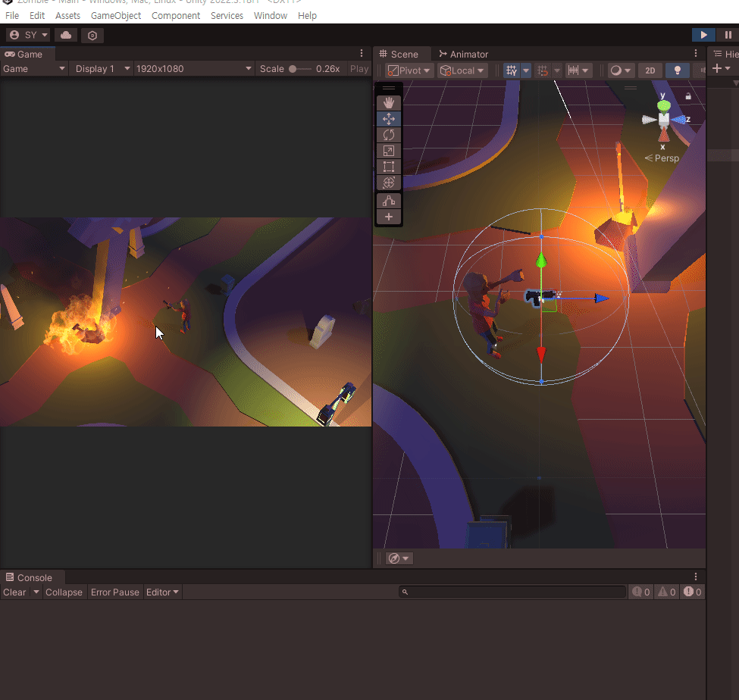Select the Transform tool
Image resolution: width=739 pixels, height=700 pixels.
pos(388,183)
